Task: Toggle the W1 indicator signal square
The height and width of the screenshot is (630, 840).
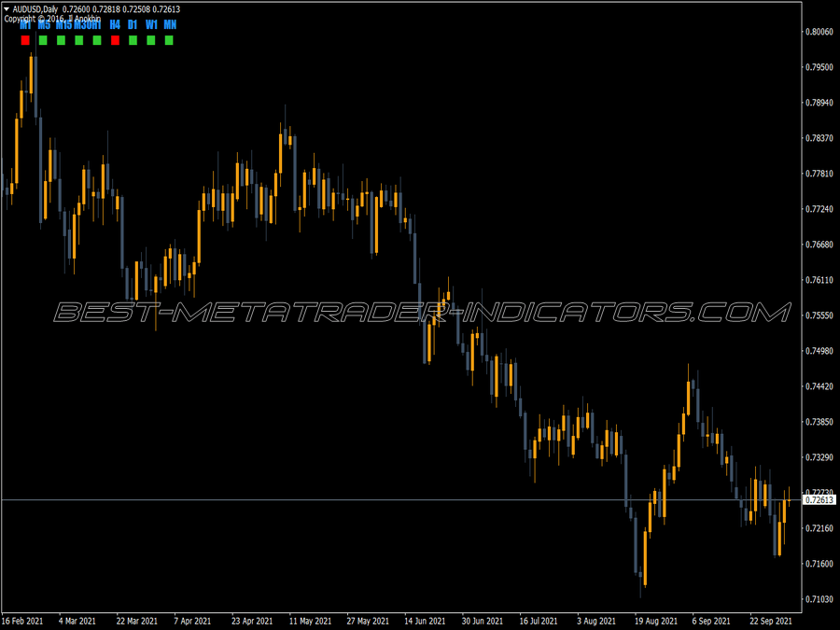Action: (149, 39)
